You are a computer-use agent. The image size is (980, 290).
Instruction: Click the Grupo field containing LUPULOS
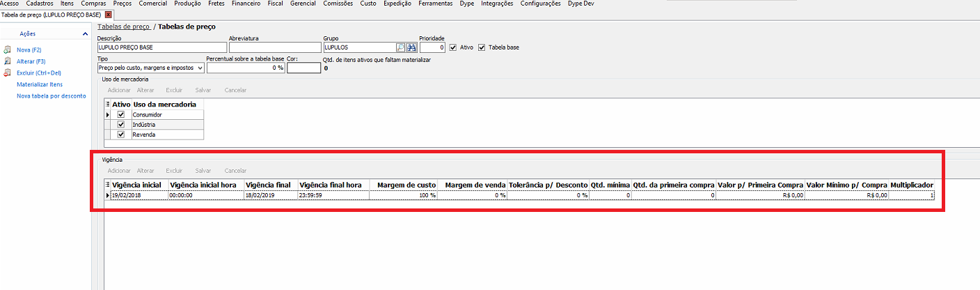pos(359,47)
